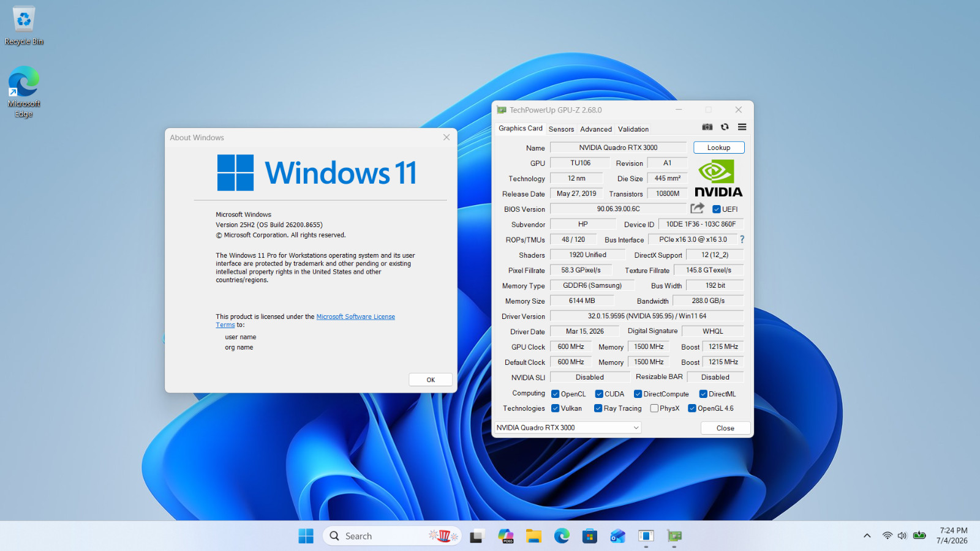Take a GPU-Z screenshot with camera icon
980x551 pixels.
[707, 127]
